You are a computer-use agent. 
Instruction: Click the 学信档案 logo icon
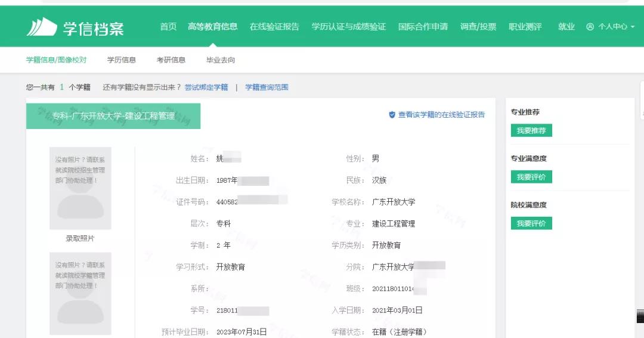pyautogui.click(x=42, y=27)
